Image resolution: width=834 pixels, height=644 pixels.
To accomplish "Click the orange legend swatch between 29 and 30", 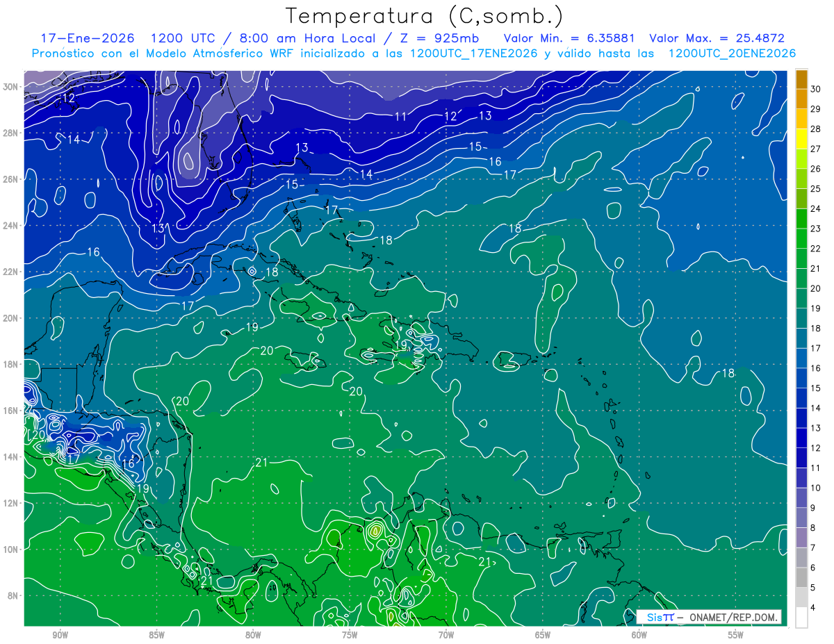I will tap(801, 99).
